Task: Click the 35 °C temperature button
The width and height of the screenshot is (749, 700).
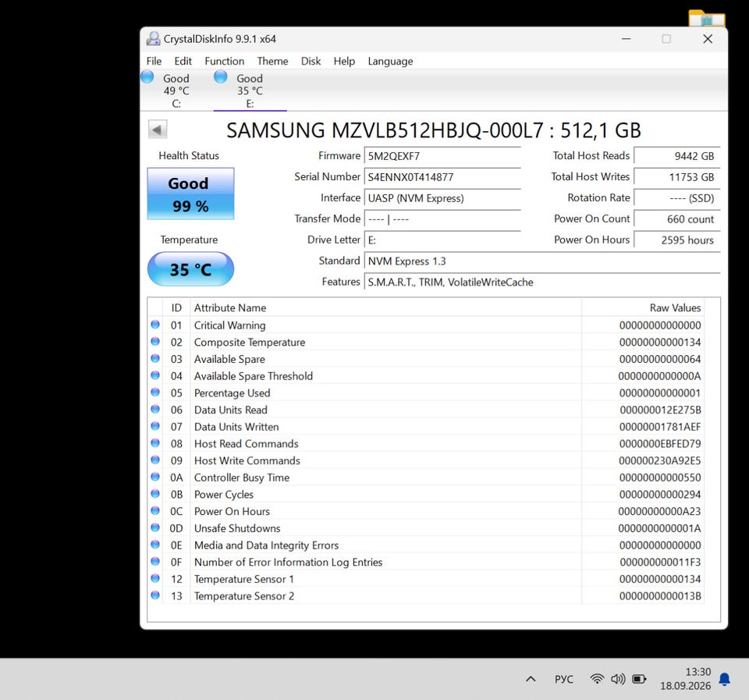Action: coord(190,269)
